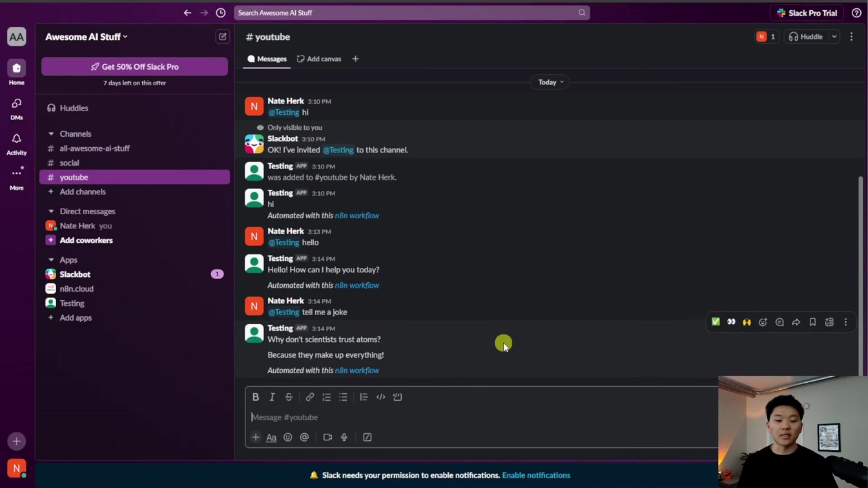868x488 pixels.
Task: Start a bulleted list in composer
Action: pyautogui.click(x=344, y=397)
